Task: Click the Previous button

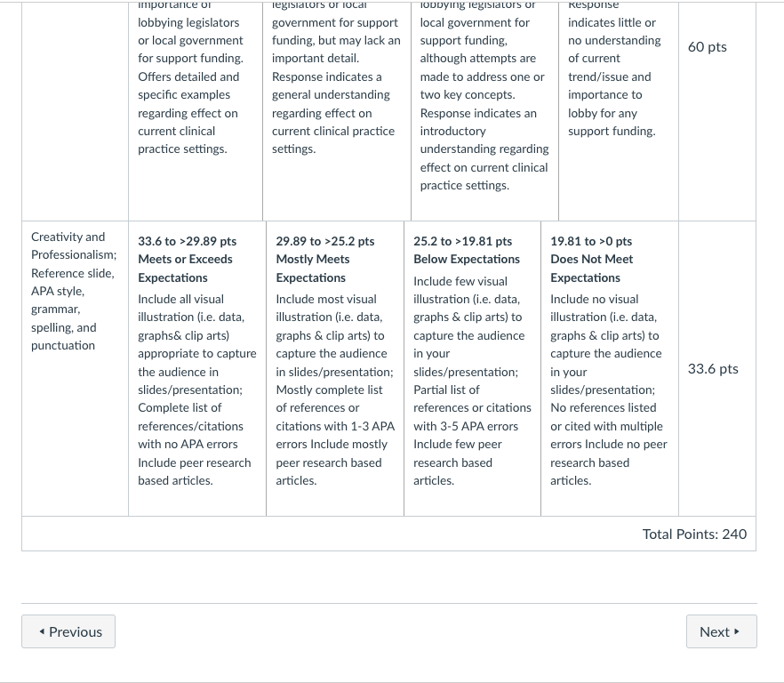Action: [68, 631]
